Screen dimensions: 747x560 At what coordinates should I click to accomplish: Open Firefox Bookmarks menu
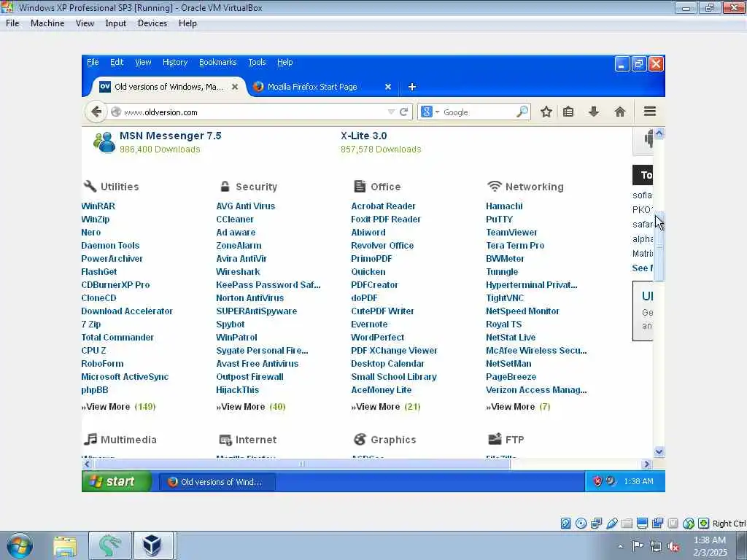217,63
